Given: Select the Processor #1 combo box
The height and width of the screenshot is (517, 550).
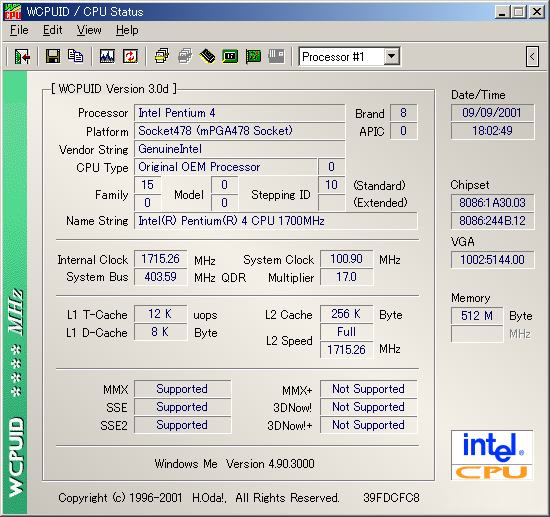Looking at the screenshot, I should click(x=349, y=56).
